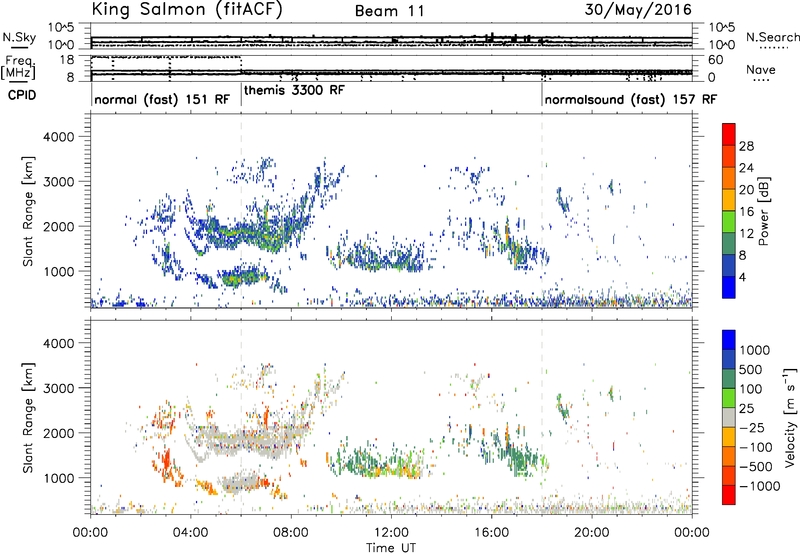Click the '60' Nave axis value
This screenshot has width=800, height=554.
(716, 60)
